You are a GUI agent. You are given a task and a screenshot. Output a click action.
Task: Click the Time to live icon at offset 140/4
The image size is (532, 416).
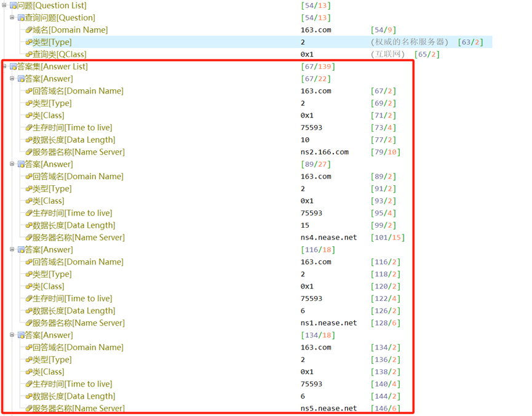click(29, 384)
